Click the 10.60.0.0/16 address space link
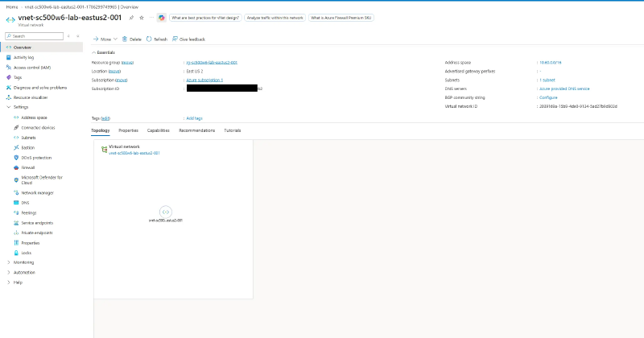Screen dimensions: 644x338 [550, 63]
